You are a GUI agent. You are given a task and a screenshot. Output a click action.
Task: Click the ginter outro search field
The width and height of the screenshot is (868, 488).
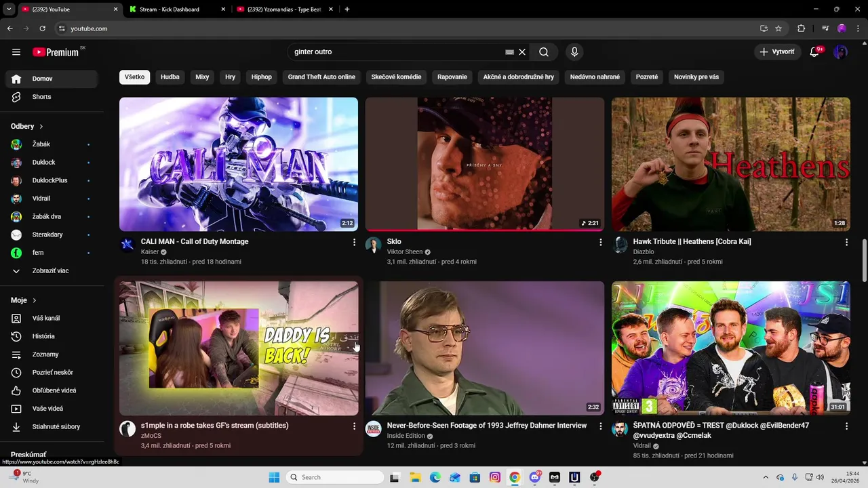(397, 52)
